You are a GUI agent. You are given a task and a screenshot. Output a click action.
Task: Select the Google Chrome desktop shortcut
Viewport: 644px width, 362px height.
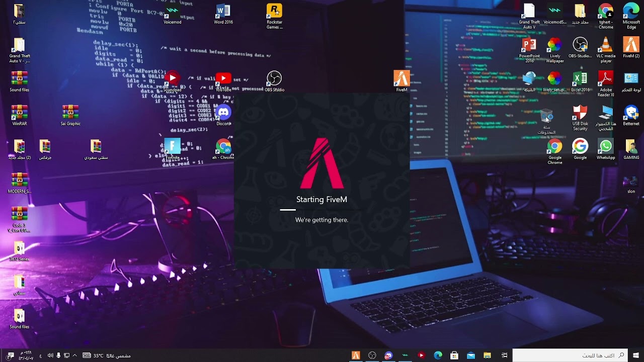(554, 152)
